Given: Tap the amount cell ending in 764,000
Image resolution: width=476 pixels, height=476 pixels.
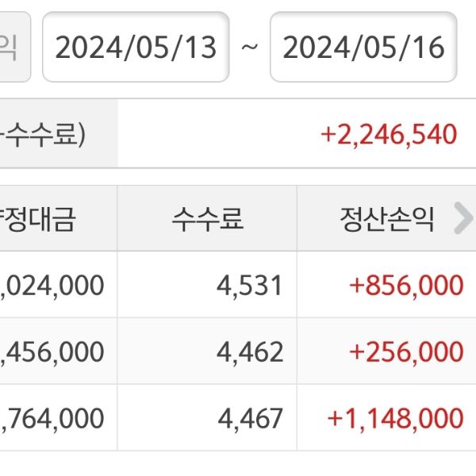Looking at the screenshot, I should click(53, 418).
